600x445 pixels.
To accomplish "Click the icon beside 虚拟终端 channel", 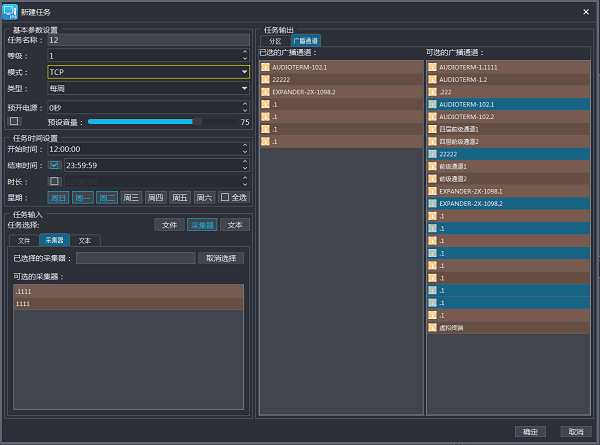I will [x=432, y=327].
